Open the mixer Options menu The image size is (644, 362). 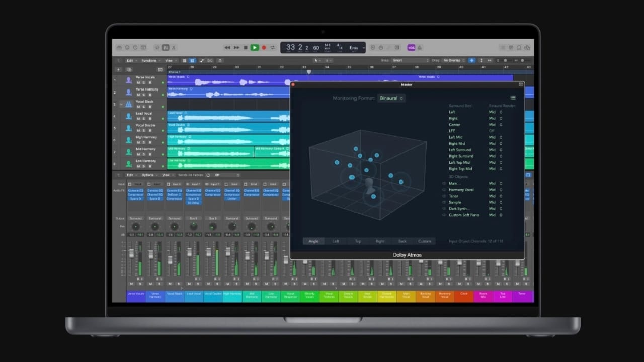[149, 175]
